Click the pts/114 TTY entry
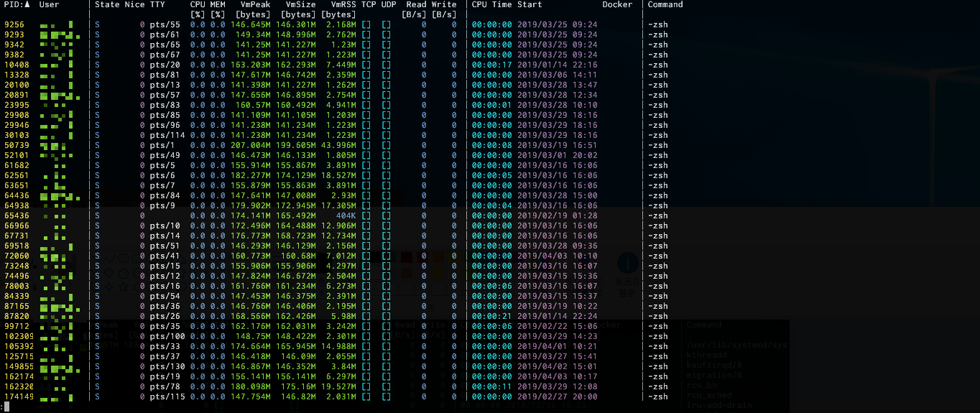Image resolution: width=980 pixels, height=413 pixels. point(167,135)
